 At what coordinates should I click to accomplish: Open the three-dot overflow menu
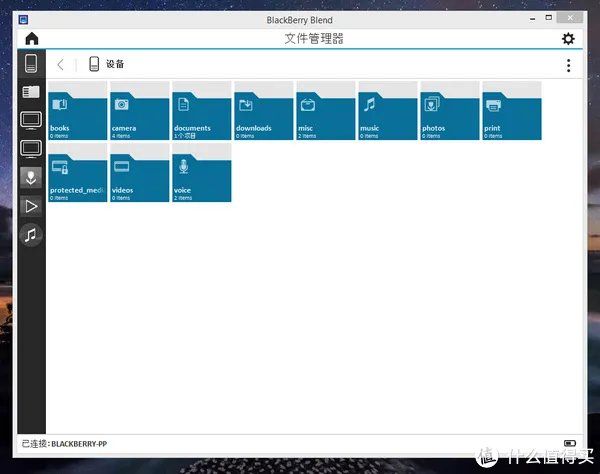tap(568, 65)
